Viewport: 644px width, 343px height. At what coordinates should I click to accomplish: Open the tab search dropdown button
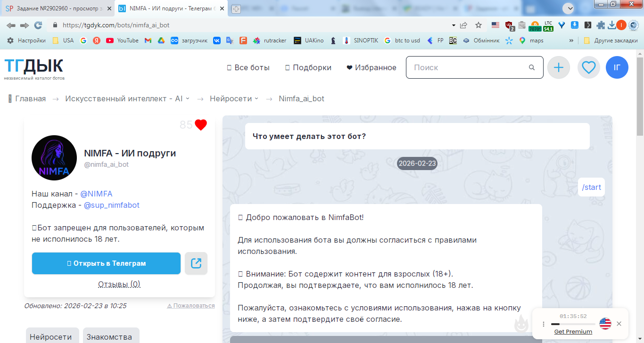[569, 8]
